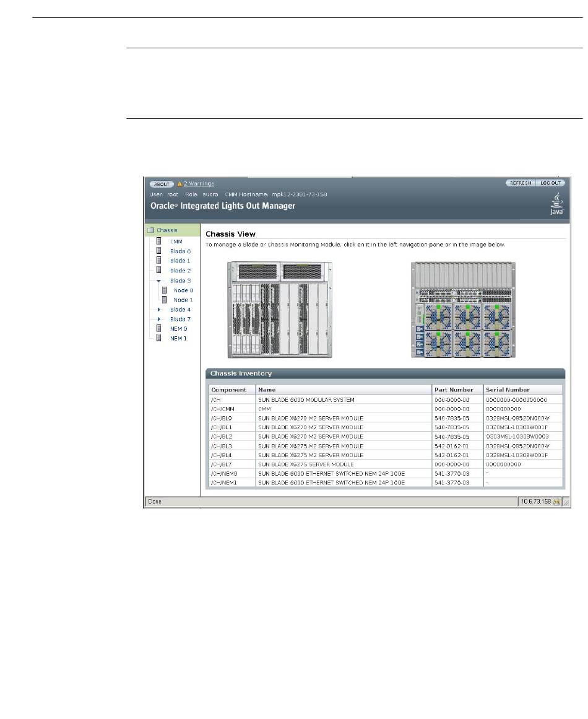588x719 pixels.
Task: Click the Chassis Inventory panel header
Action: coord(386,373)
